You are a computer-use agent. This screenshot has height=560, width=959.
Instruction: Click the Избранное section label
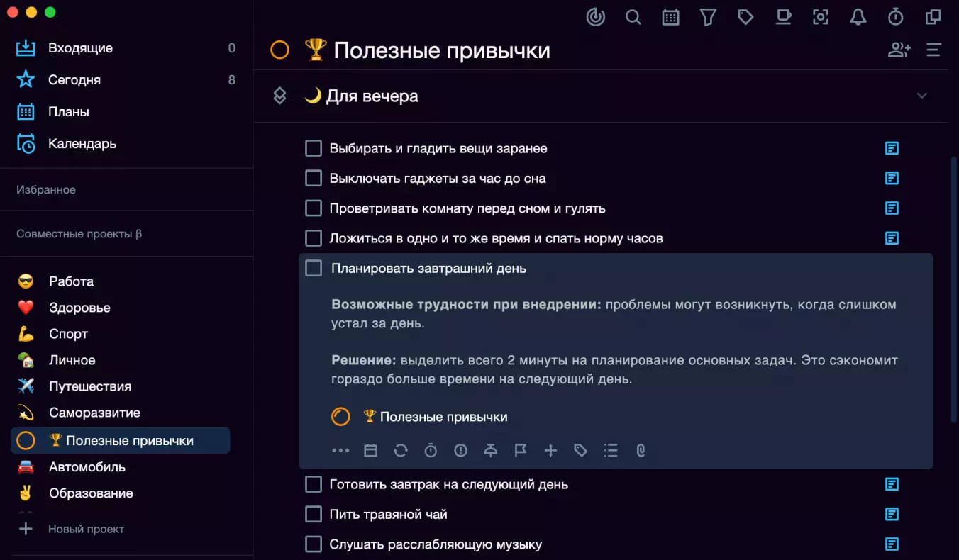click(46, 190)
